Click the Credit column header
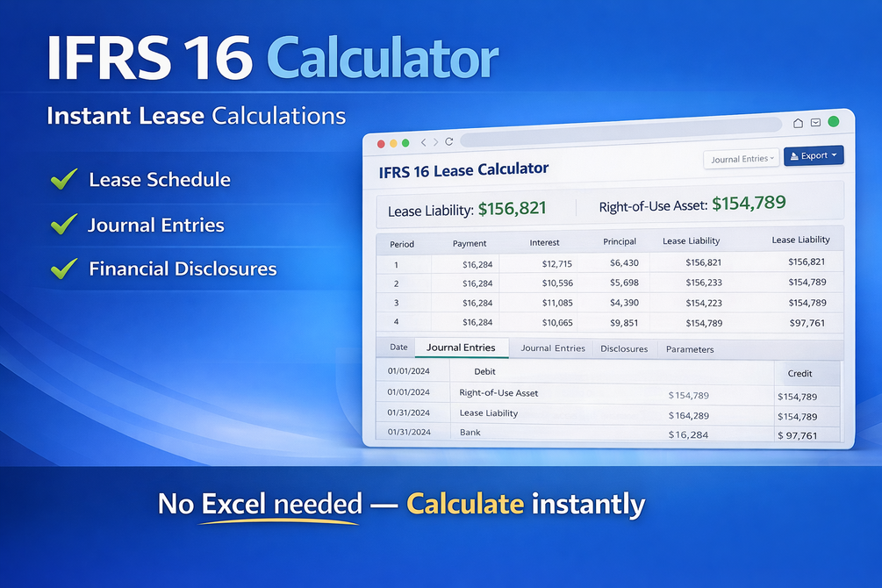Viewport: 882px width, 588px height. (800, 374)
